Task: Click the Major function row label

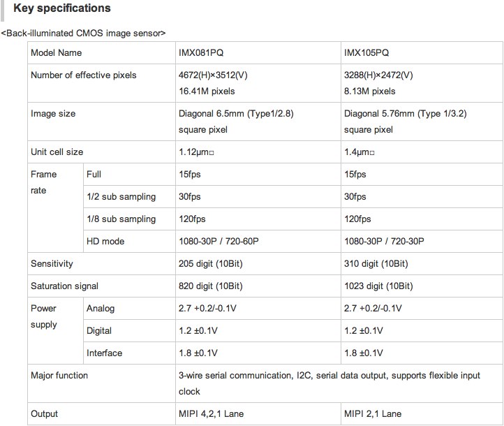Action: click(x=59, y=376)
